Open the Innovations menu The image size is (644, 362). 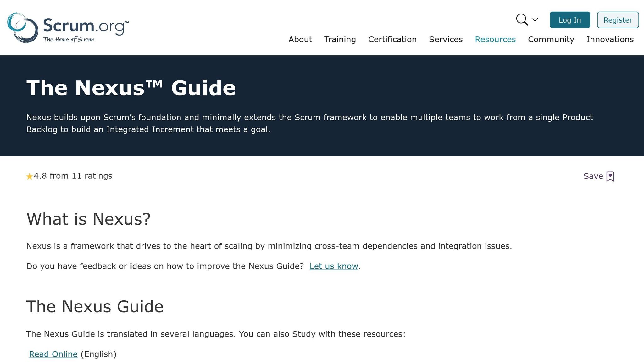610,40
